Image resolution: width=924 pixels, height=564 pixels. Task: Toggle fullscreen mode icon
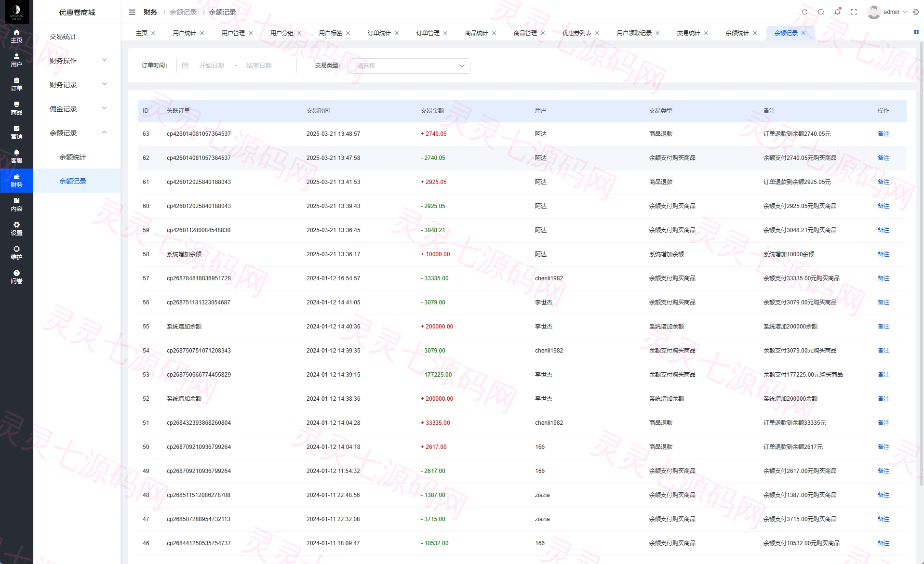(x=854, y=12)
